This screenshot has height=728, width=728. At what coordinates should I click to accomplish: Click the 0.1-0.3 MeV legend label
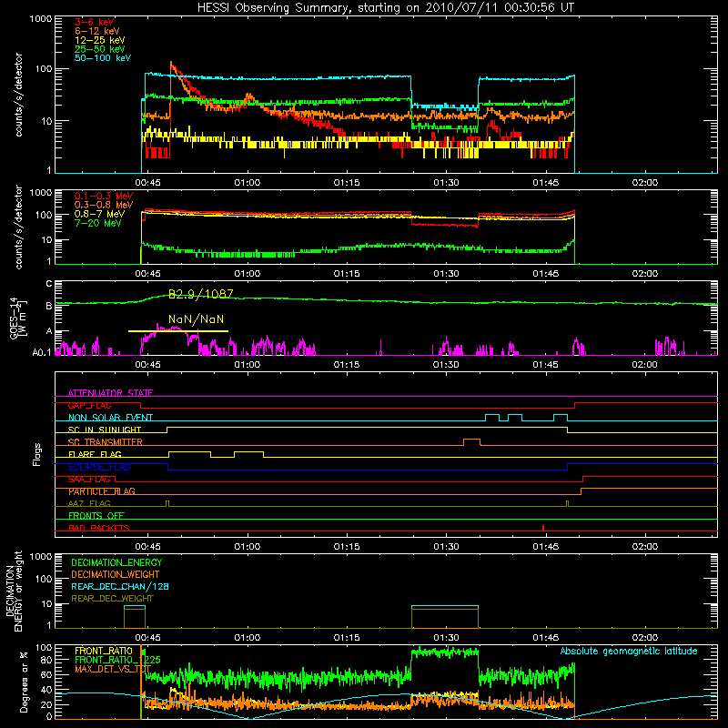tap(104, 196)
